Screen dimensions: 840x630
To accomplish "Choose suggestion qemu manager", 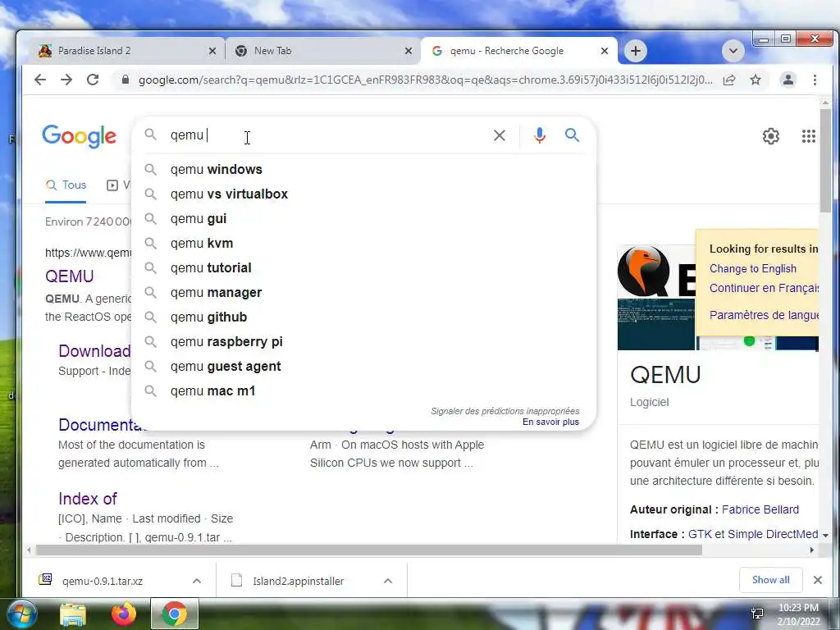I will [x=363, y=293].
